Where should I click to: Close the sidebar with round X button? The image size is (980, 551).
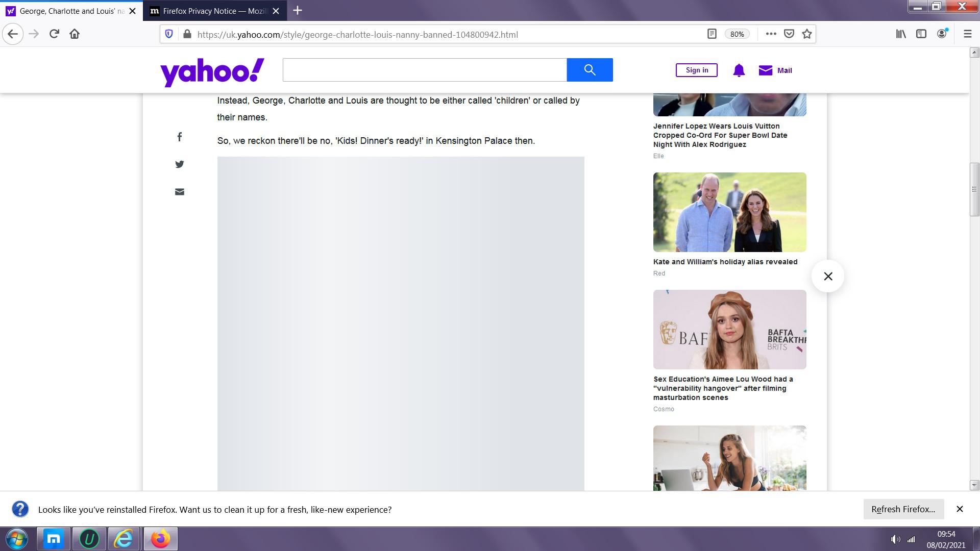(828, 277)
